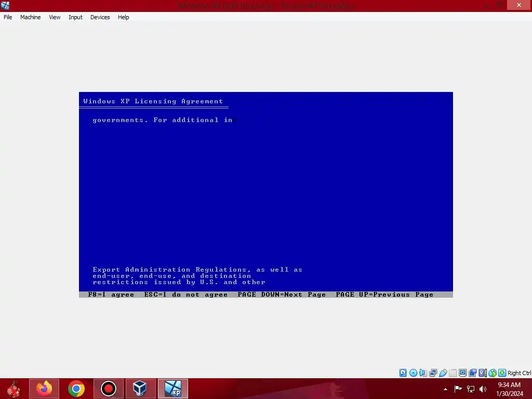
Task: Click the VirtualBox title bar app icon
Action: pos(5,5)
